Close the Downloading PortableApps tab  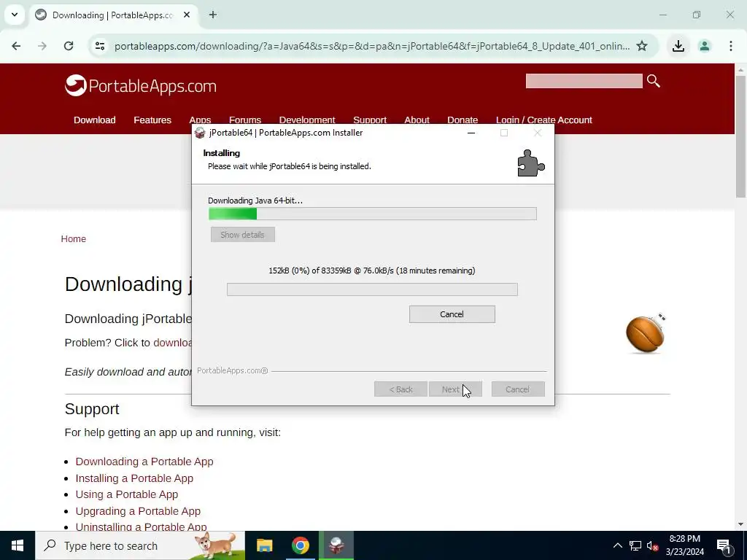(x=187, y=15)
